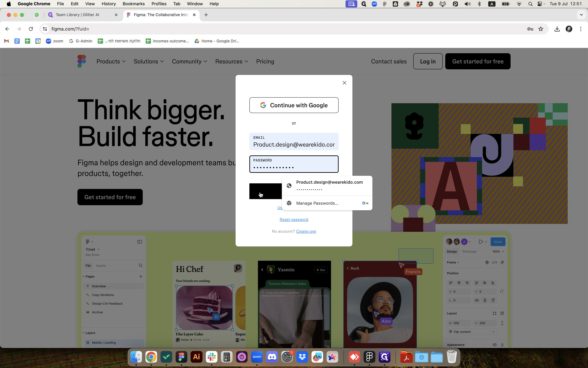Open Control Center in the menu bar

tap(540, 4)
